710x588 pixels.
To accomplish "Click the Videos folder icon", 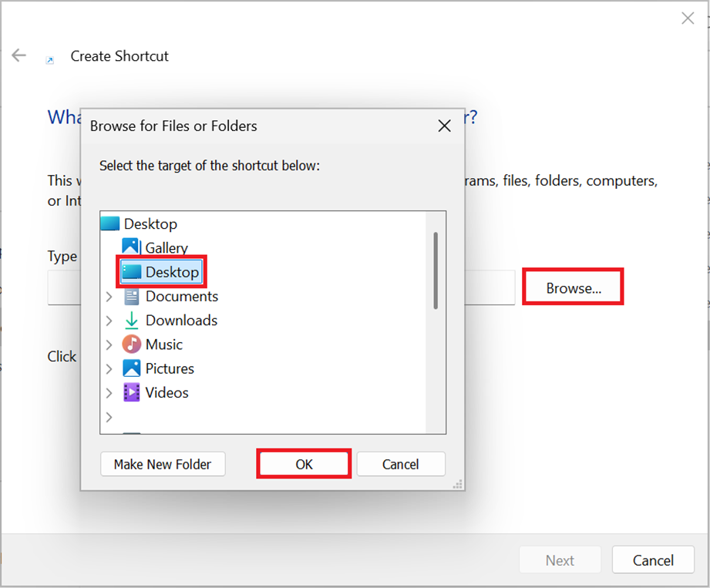I will (131, 392).
